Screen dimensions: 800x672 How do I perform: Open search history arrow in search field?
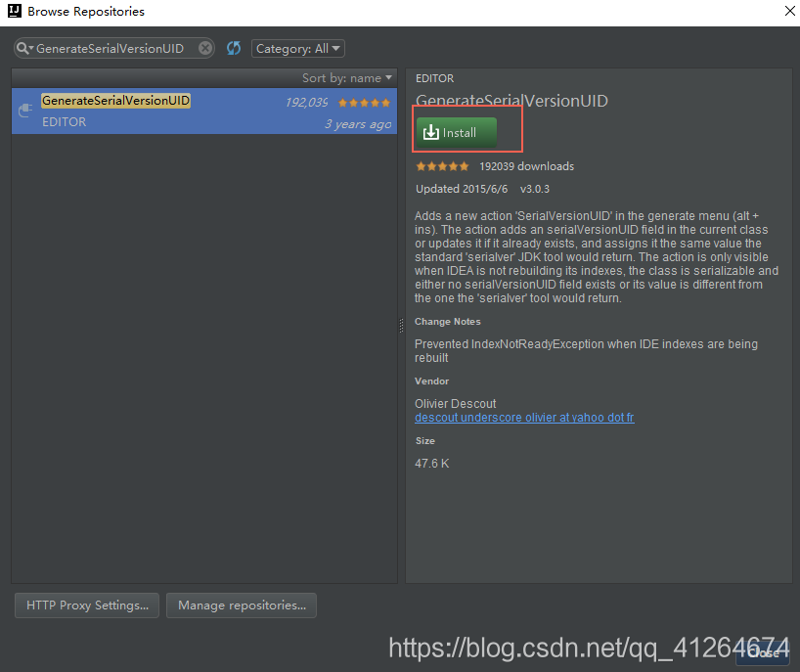32,47
